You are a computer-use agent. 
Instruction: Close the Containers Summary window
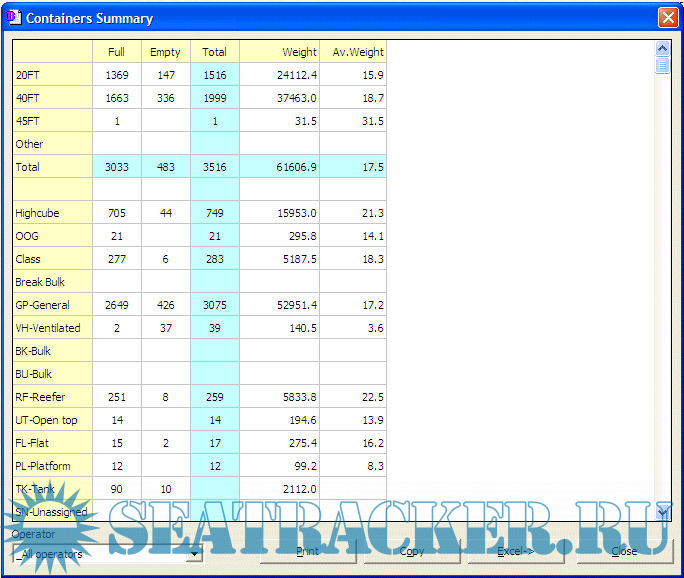point(667,18)
